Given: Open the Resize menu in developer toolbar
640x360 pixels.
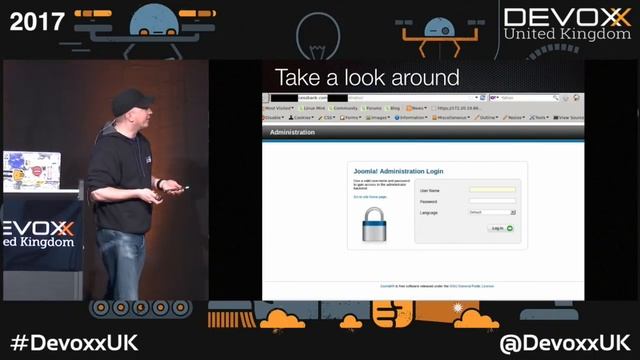Looking at the screenshot, I should pos(514,118).
